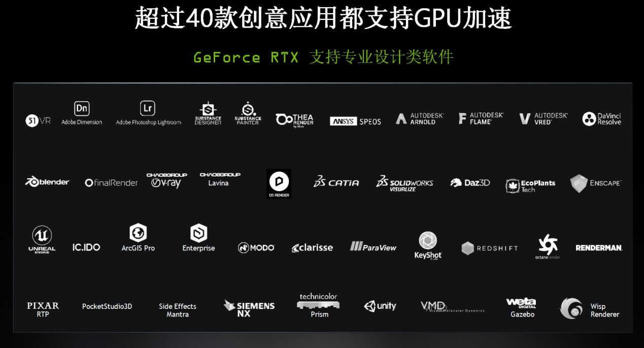The image size is (644, 348).
Task: Click the IC.IDO logo
Action: [x=86, y=247]
